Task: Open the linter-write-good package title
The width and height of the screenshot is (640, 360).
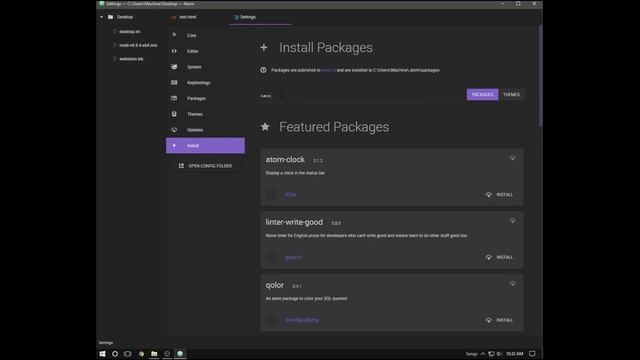Action: pyautogui.click(x=294, y=222)
